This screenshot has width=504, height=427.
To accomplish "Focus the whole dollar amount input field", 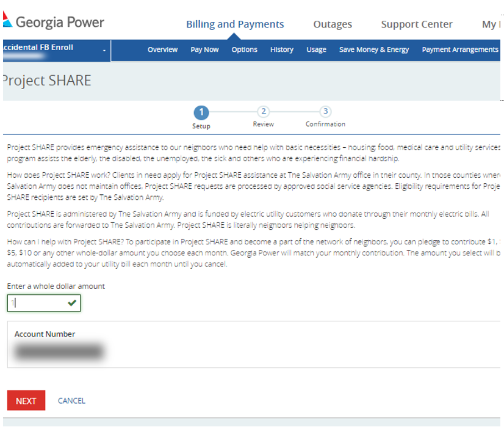I will point(38,303).
